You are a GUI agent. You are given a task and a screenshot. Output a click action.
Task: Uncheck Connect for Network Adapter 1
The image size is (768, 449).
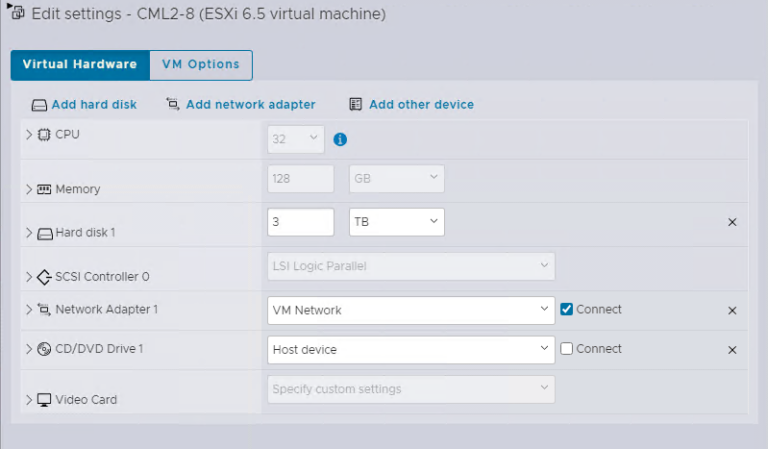click(x=567, y=310)
